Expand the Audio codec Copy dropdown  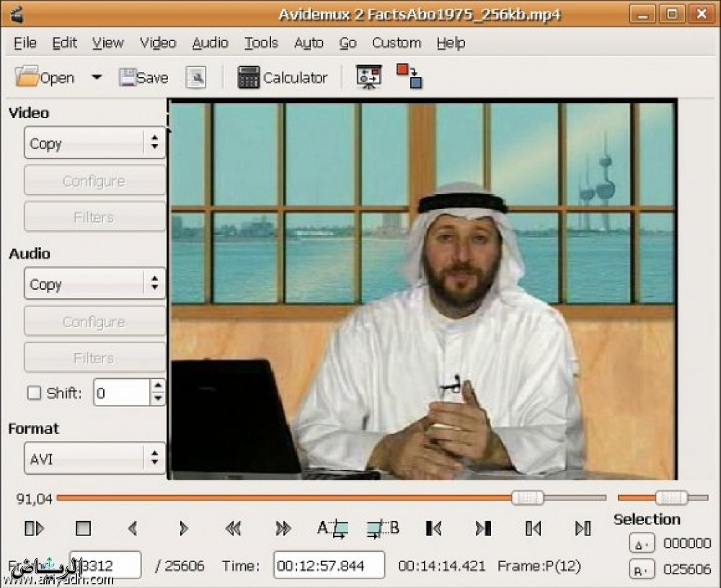[94, 284]
